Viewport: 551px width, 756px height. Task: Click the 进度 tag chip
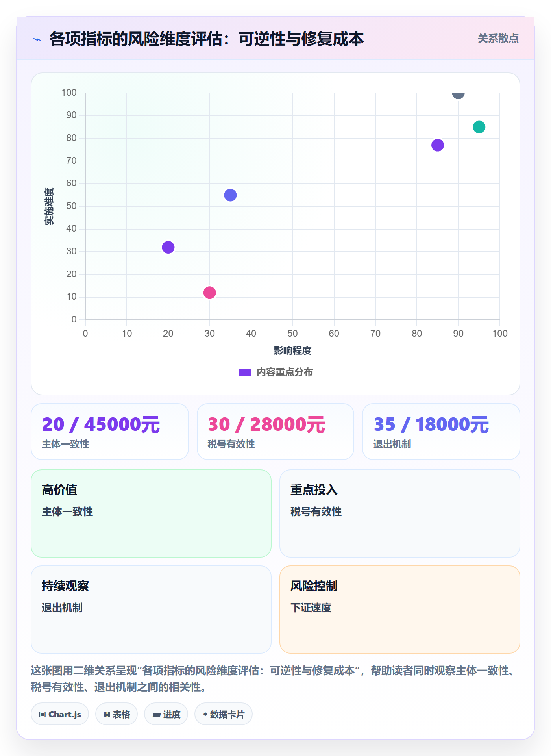pos(166,714)
